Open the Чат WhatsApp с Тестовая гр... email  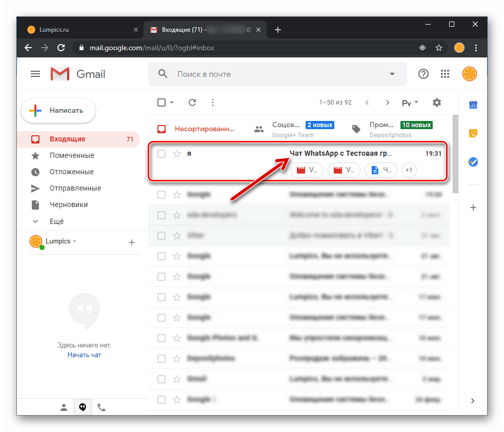[340, 154]
